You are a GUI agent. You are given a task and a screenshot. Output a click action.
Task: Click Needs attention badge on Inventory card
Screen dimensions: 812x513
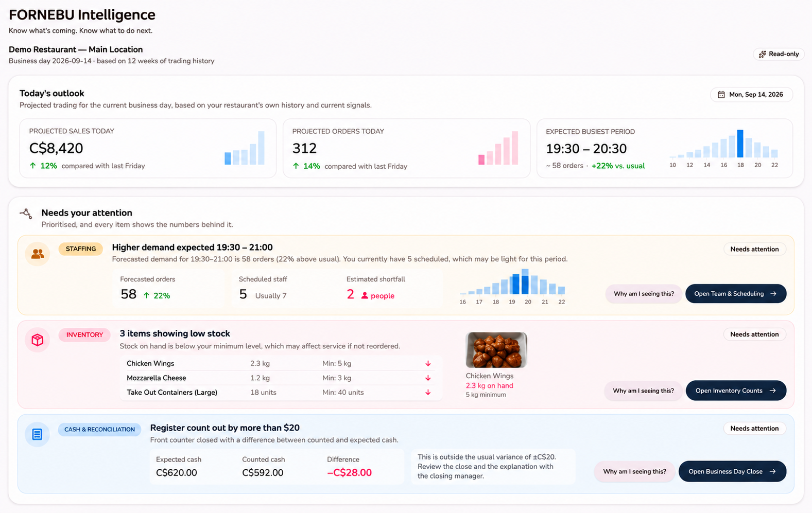[x=754, y=334]
